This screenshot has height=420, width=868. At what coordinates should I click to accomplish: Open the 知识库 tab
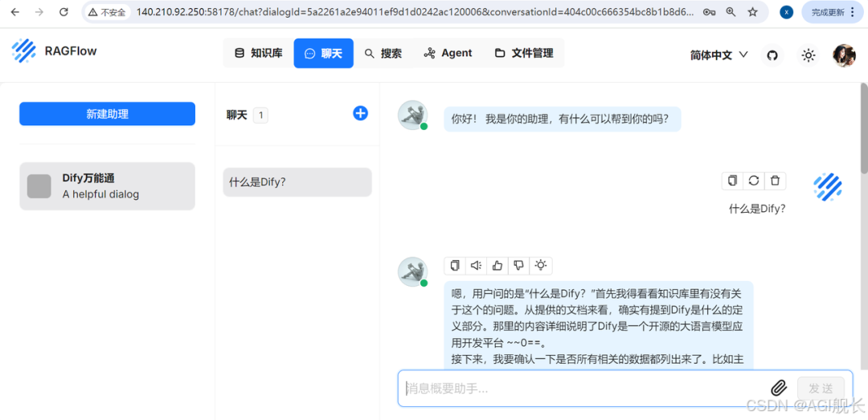click(259, 53)
